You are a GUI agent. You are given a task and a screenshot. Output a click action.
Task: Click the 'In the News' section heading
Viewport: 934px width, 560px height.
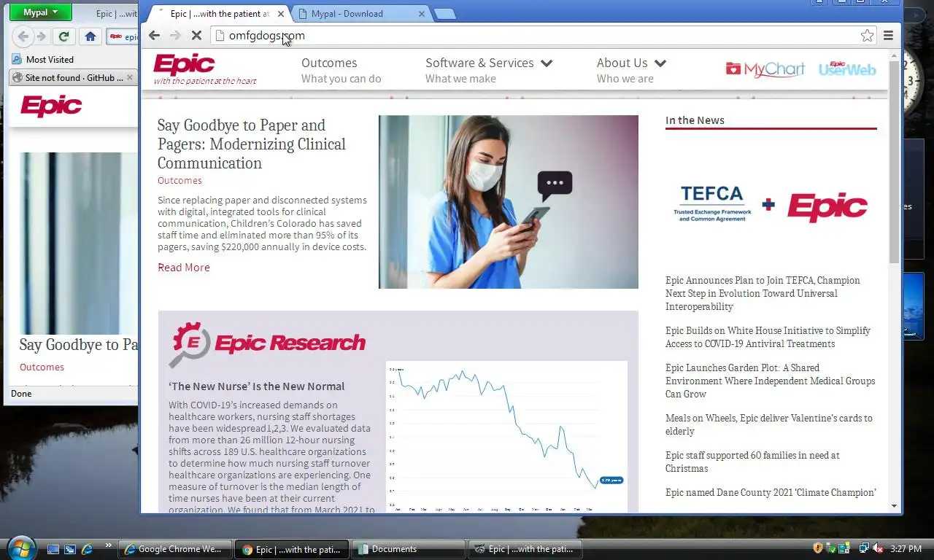click(x=695, y=120)
